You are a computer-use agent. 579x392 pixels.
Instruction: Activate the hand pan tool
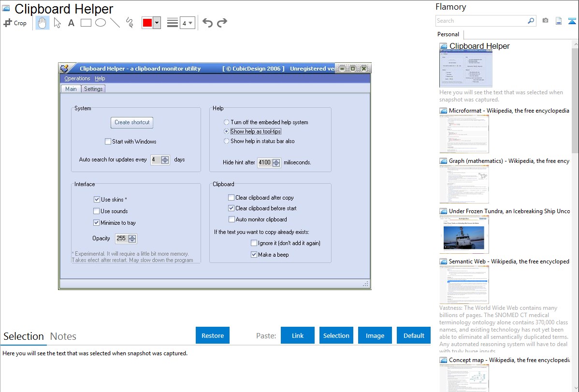43,23
